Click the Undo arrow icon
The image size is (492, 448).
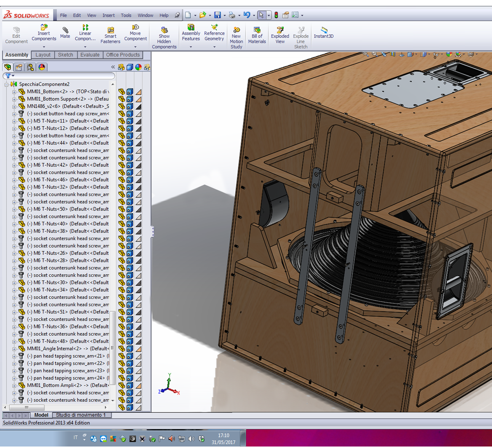tap(247, 15)
